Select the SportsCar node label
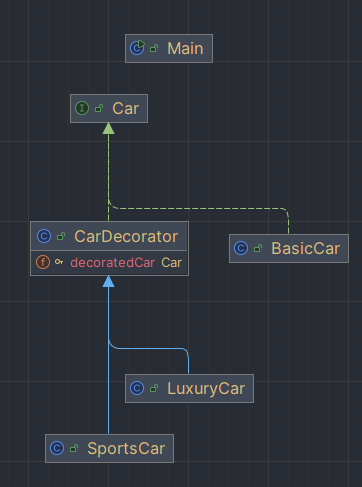Viewport: 362px width, 487px height. pos(126,448)
